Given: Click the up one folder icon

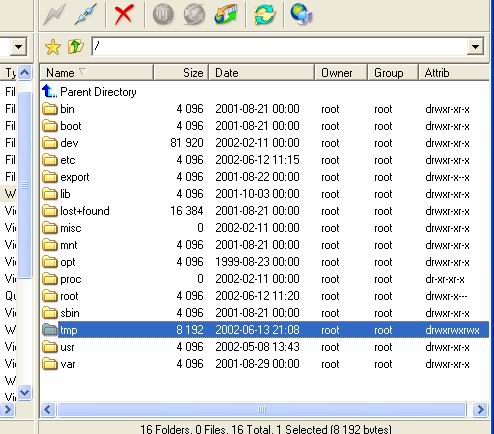Looking at the screenshot, I should (x=75, y=47).
